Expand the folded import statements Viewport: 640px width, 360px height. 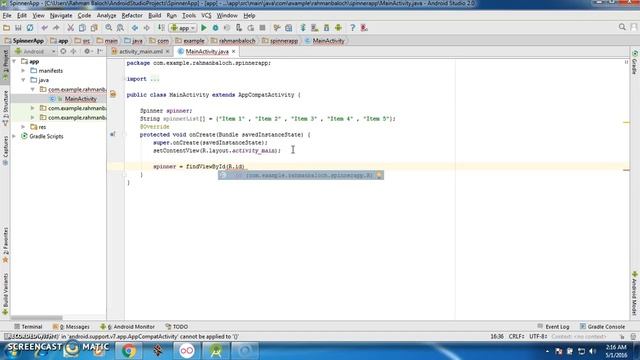(x=155, y=79)
